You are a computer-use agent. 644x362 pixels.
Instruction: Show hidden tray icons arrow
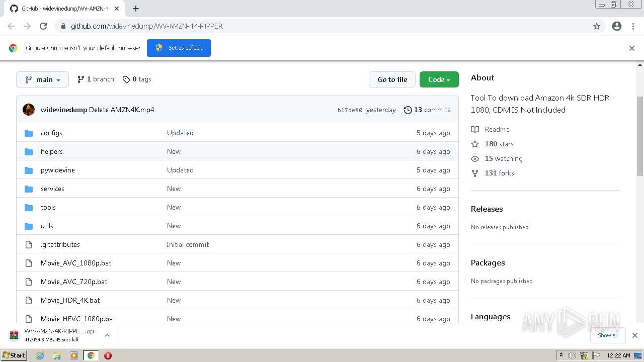point(561,355)
